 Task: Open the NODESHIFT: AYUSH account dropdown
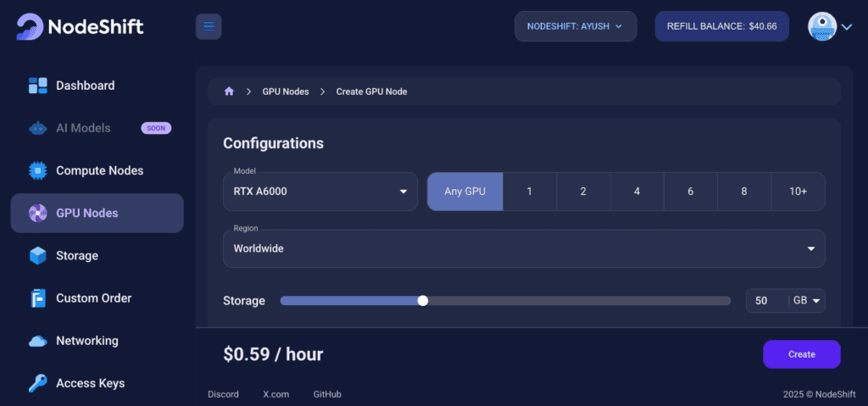click(x=576, y=26)
